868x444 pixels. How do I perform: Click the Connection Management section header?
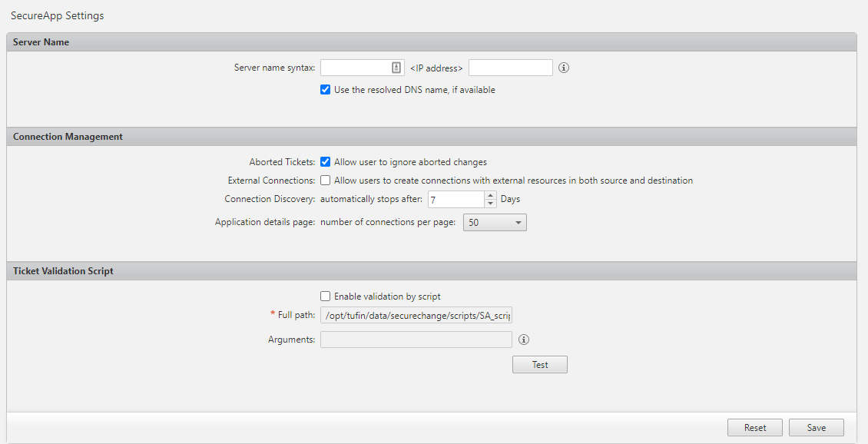click(68, 137)
